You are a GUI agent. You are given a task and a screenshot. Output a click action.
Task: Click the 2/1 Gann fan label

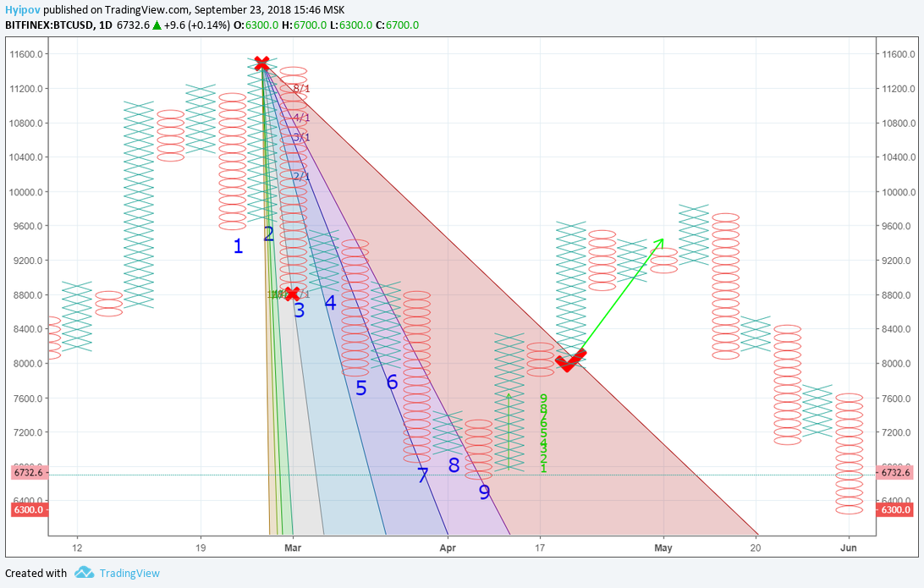tap(301, 176)
